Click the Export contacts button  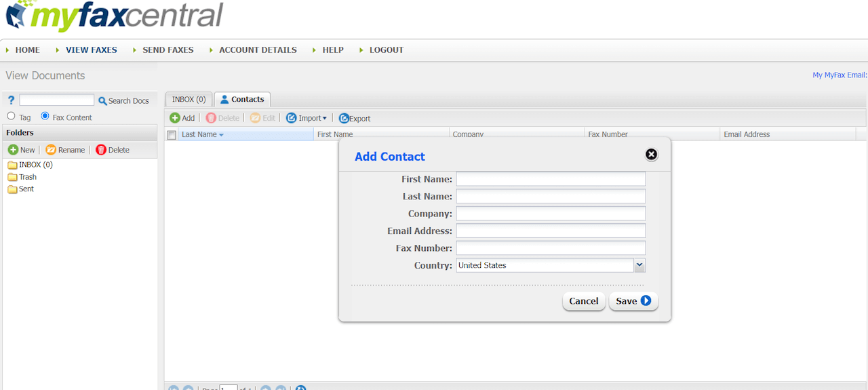pyautogui.click(x=355, y=118)
